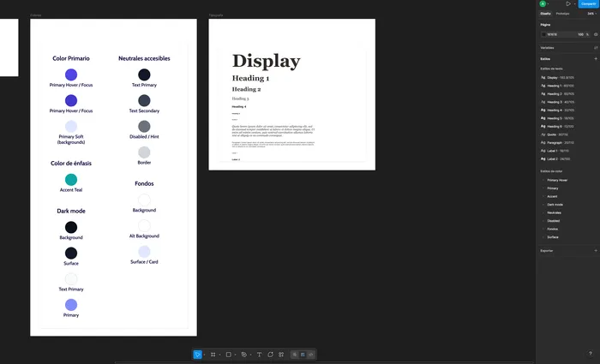
Task: Switch to the Prototipo tab
Action: point(562,14)
